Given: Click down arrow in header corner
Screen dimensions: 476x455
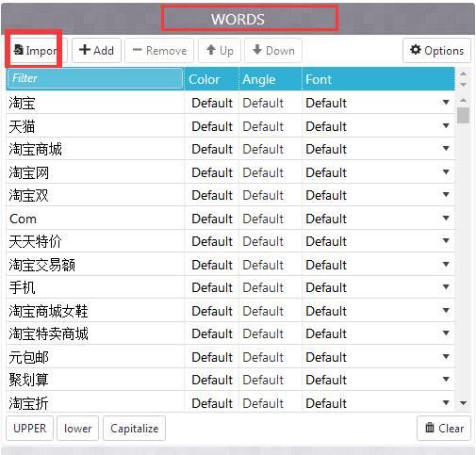Looking at the screenshot, I should pos(463,85).
